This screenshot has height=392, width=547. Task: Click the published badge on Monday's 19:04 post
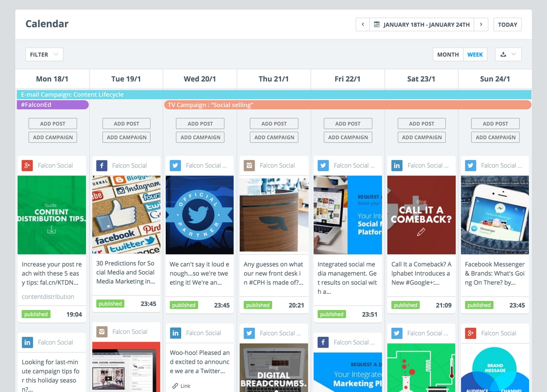[36, 314]
